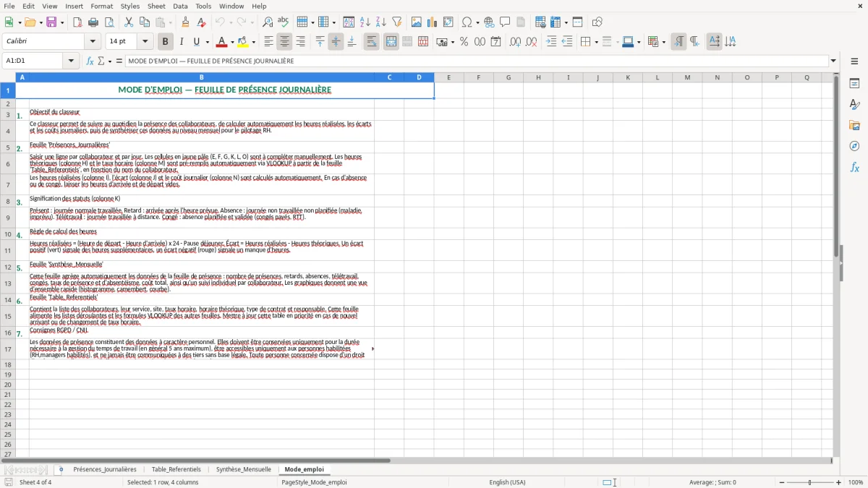Open the Open-file dropdown arrow
This screenshot has width=868, height=488.
coord(41,22)
